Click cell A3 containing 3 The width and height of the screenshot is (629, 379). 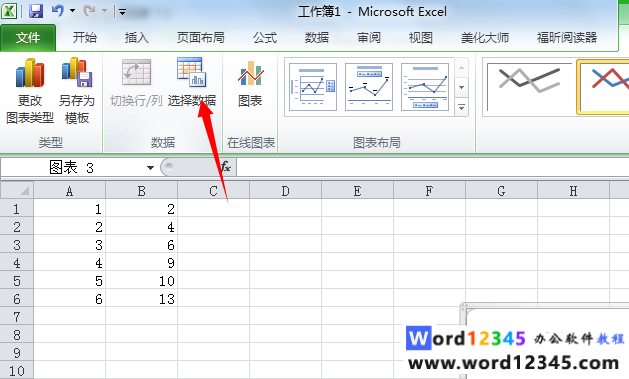[69, 245]
